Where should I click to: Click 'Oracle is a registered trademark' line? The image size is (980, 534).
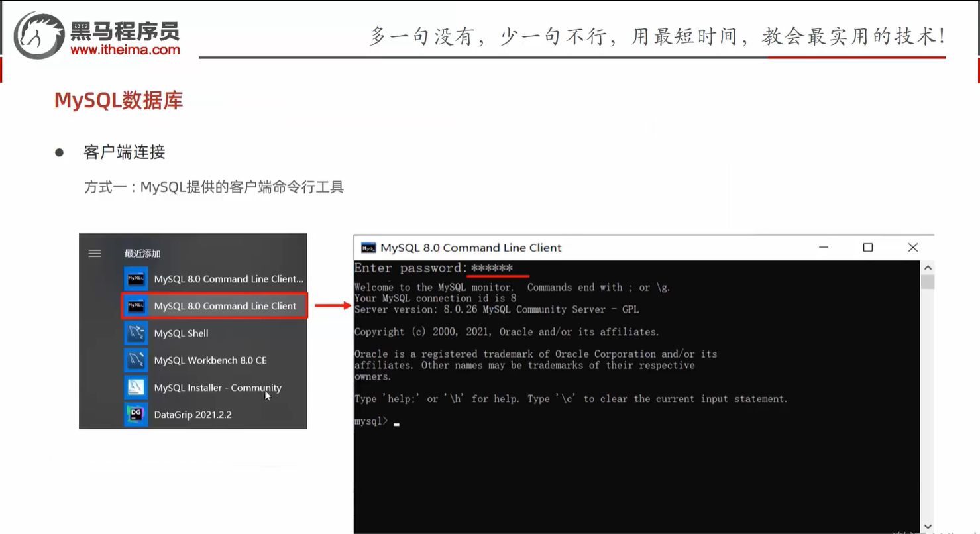[536, 354]
